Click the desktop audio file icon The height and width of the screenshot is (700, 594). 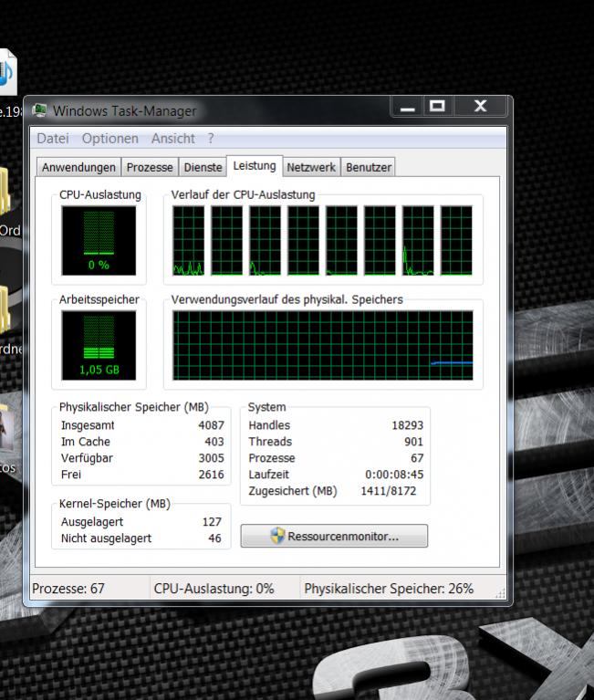[7, 71]
